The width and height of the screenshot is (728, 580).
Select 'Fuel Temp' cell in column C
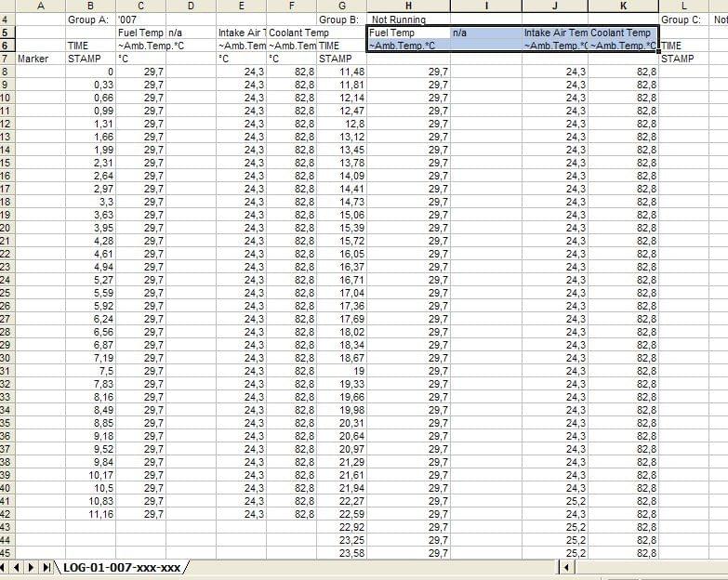tap(140, 33)
